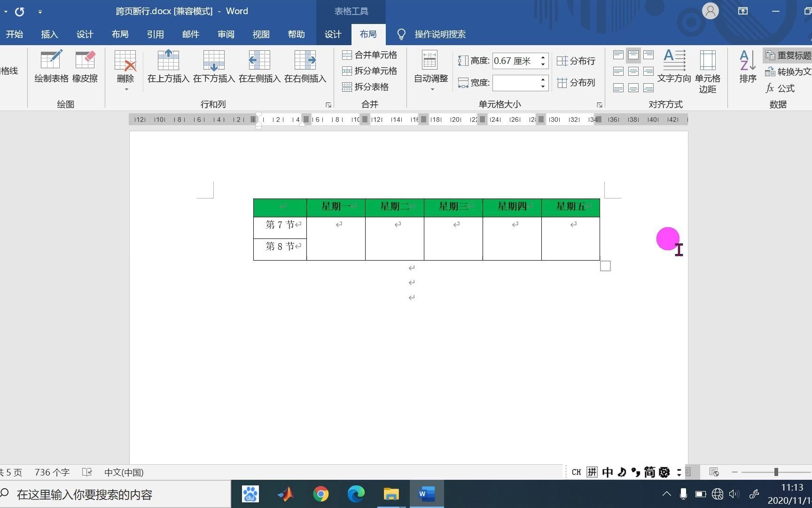Click the 第 7 节 table cell
The width and height of the screenshot is (812, 508).
tap(280, 228)
